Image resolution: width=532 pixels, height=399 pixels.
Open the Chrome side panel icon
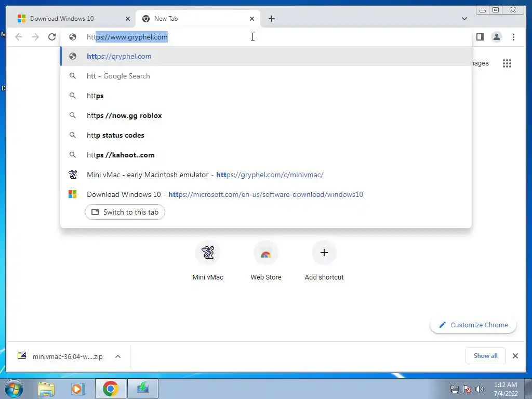tap(480, 37)
